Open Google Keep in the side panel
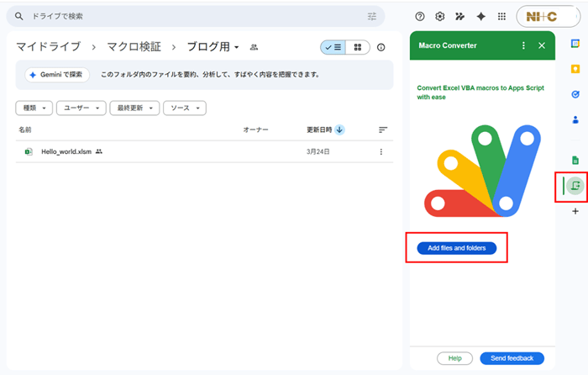 pyautogui.click(x=575, y=69)
